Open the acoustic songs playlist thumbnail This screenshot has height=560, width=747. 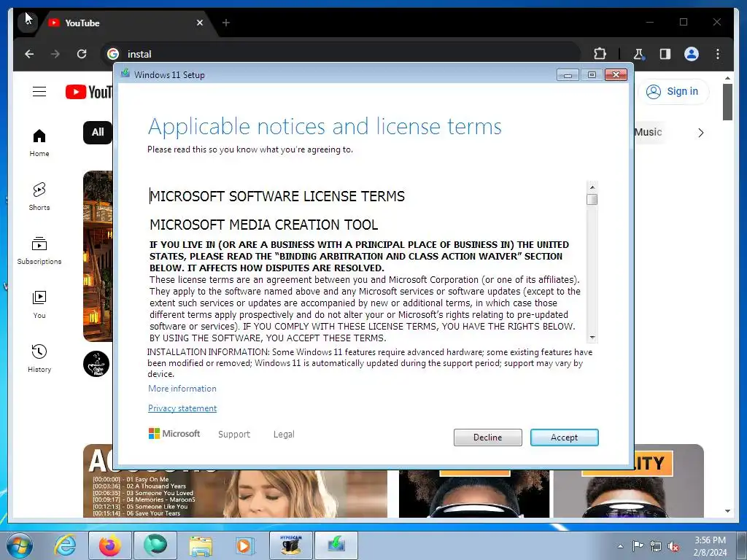tap(235, 493)
